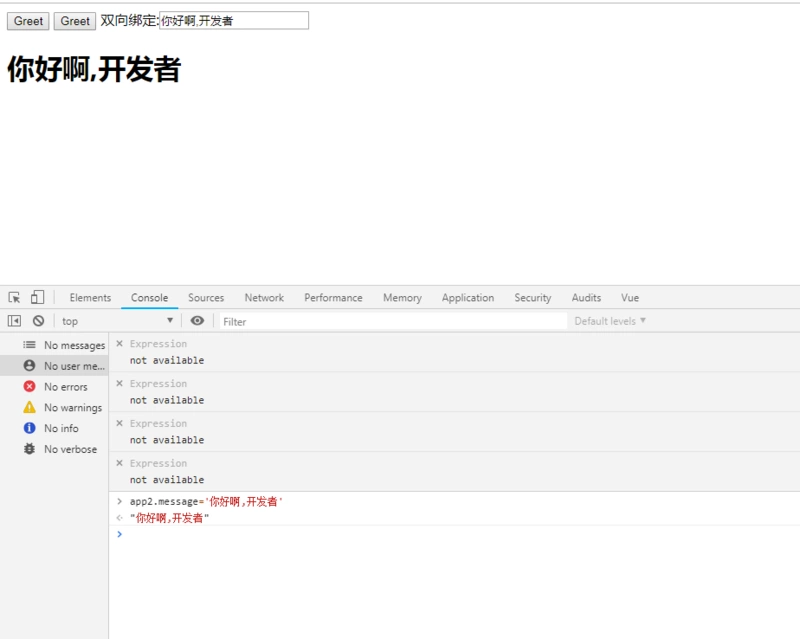Click the first Greet button

(x=28, y=21)
